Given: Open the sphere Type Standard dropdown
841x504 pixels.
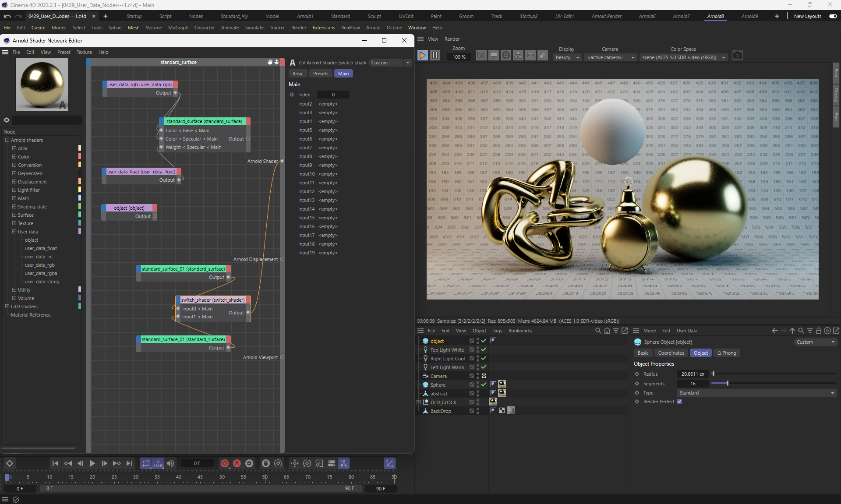Looking at the screenshot, I should pos(756,393).
